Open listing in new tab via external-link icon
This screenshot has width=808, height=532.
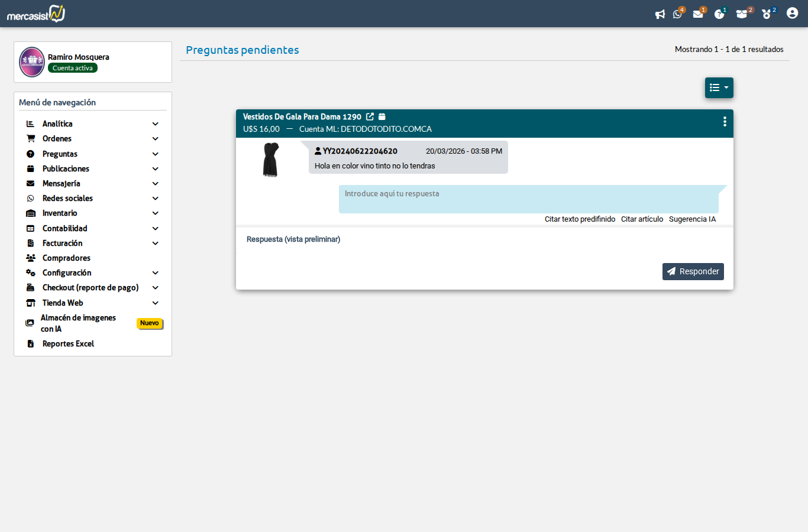coord(370,117)
